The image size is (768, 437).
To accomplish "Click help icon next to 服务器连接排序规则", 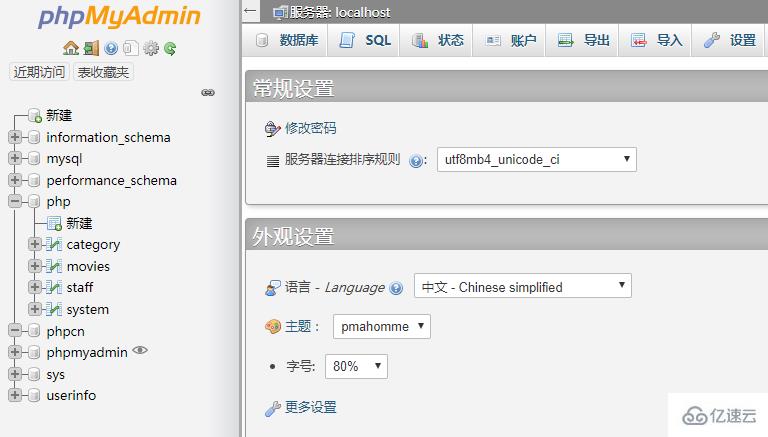I will [416, 161].
